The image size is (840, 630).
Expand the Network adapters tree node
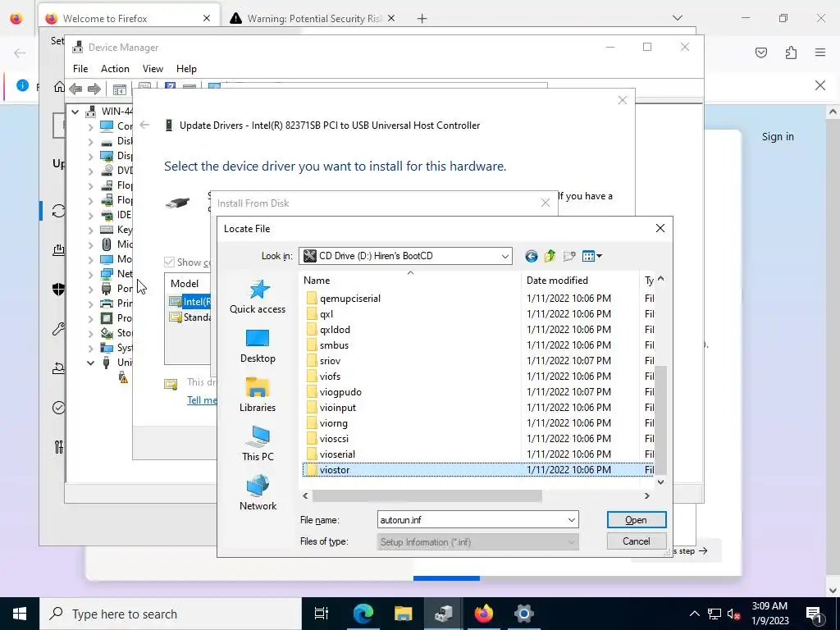point(90,274)
